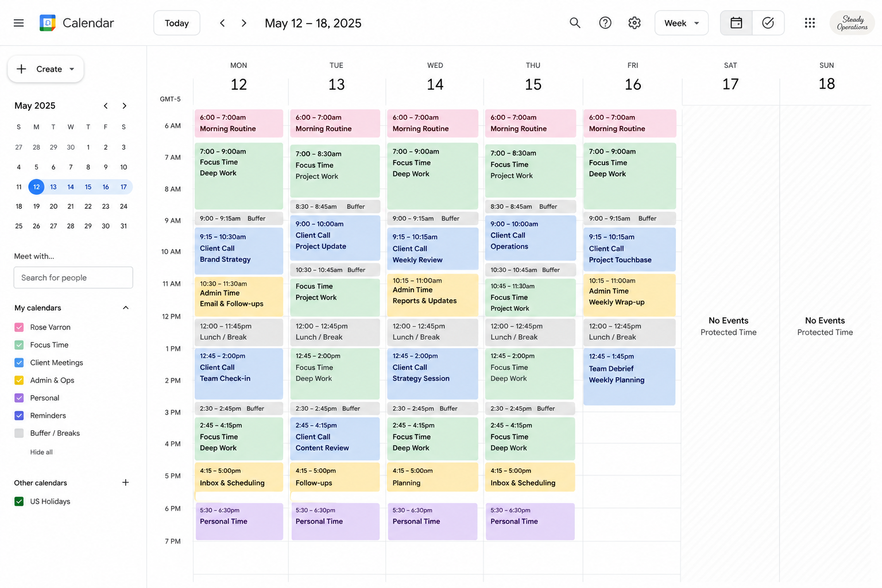
Task: Select Thursday 15 column header
Action: 533,78
